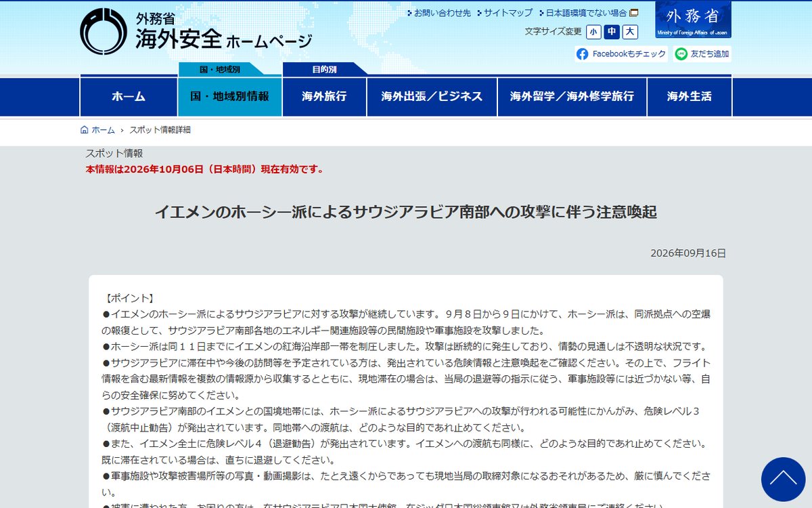Viewport: 812px width, 508px height.
Task: Click the red validity notice 2026年10月06日
Action: (x=204, y=169)
